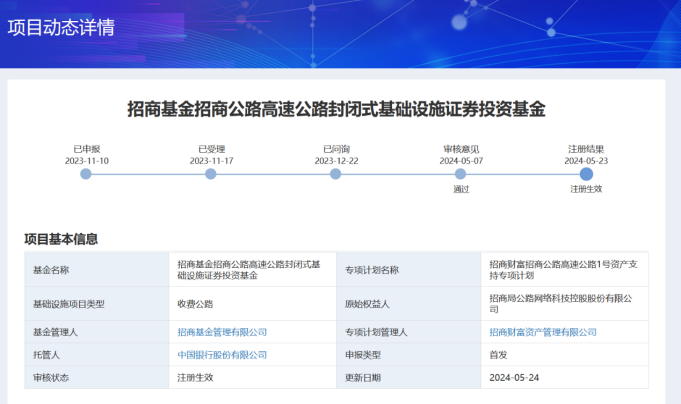
Task: Click the 注册结果 timeline node dot
Action: (x=586, y=174)
